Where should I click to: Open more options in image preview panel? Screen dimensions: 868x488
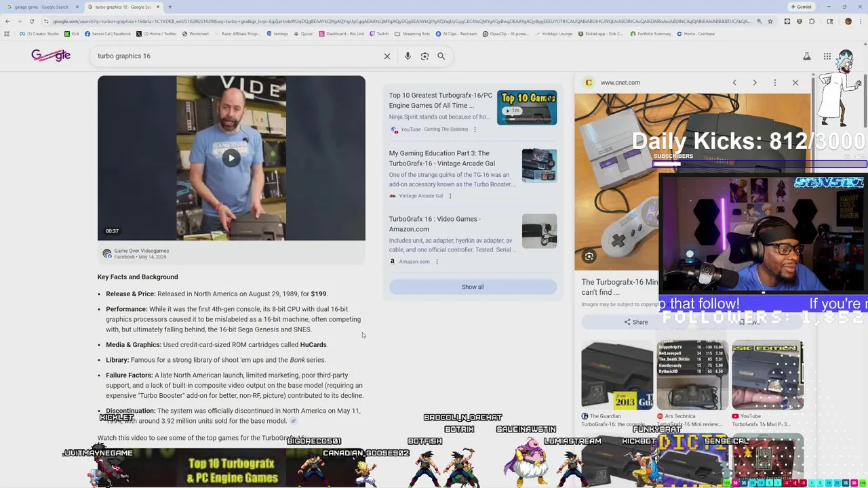pyautogui.click(x=775, y=83)
